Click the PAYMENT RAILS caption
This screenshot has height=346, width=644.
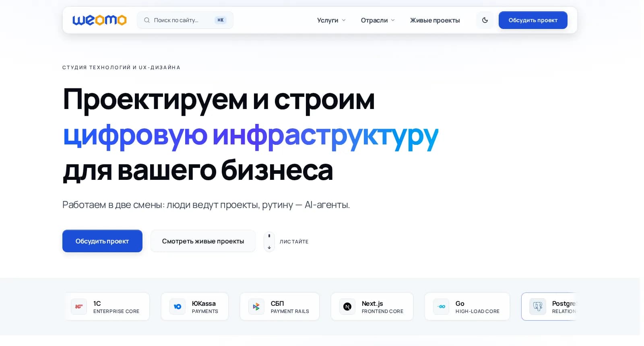click(x=290, y=311)
